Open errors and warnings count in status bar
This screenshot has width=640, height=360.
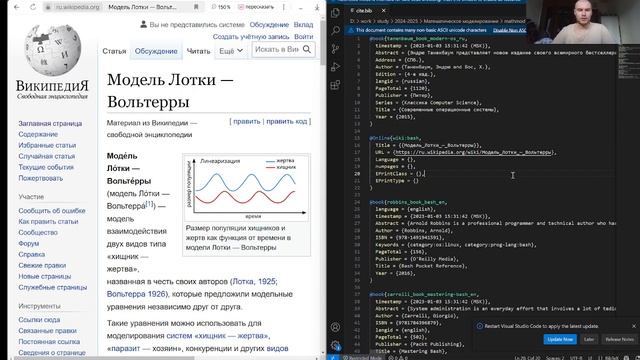click(x=398, y=358)
